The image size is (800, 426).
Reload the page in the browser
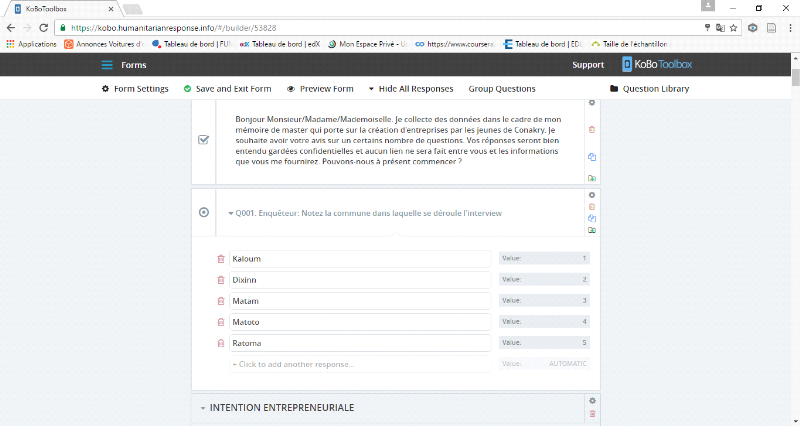44,28
